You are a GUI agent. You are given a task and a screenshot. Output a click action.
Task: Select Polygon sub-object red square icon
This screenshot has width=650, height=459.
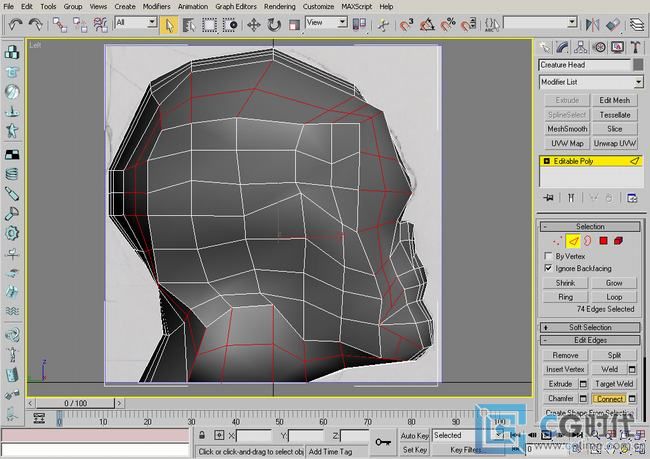tap(603, 241)
